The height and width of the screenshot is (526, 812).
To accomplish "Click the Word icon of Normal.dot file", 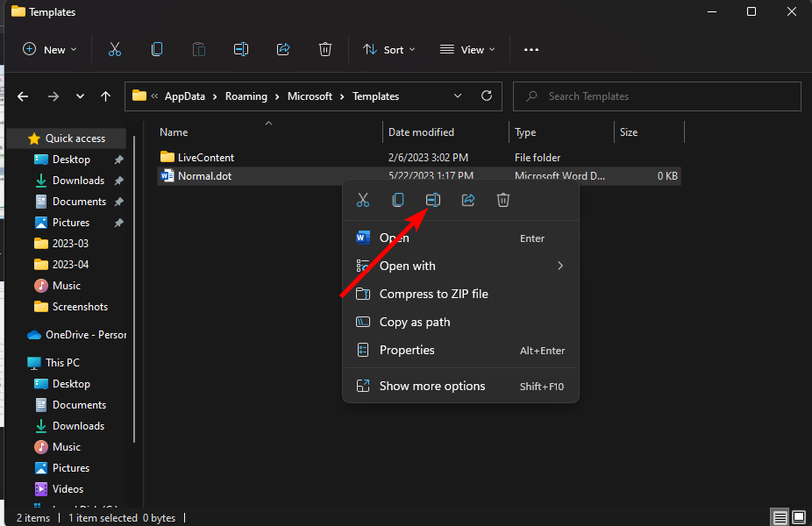I will (x=167, y=176).
